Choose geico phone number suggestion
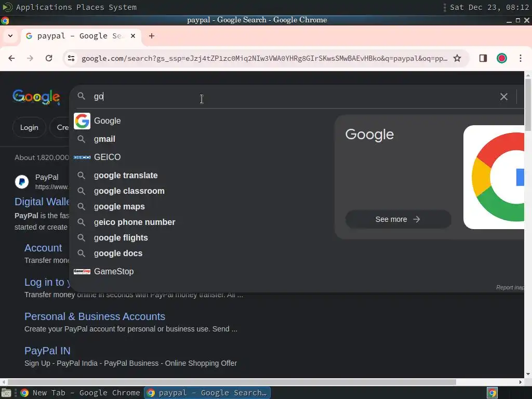532x399 pixels. 135,222
